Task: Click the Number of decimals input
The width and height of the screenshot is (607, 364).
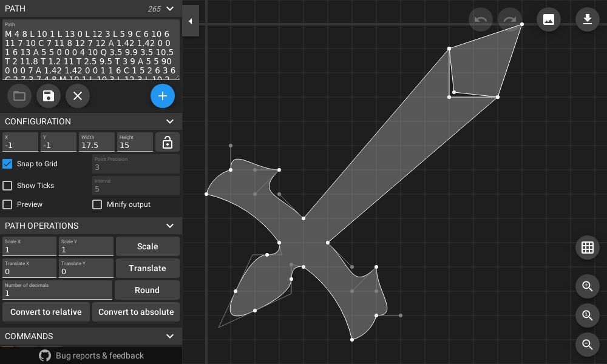Action: click(57, 290)
